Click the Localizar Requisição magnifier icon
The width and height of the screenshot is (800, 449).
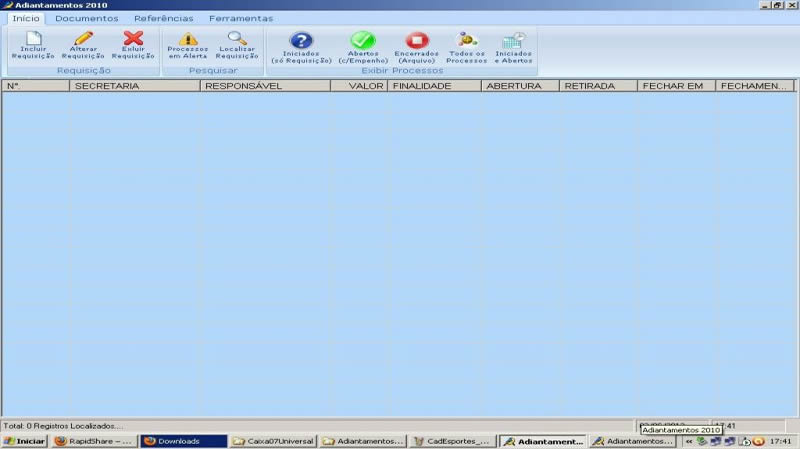[237, 40]
